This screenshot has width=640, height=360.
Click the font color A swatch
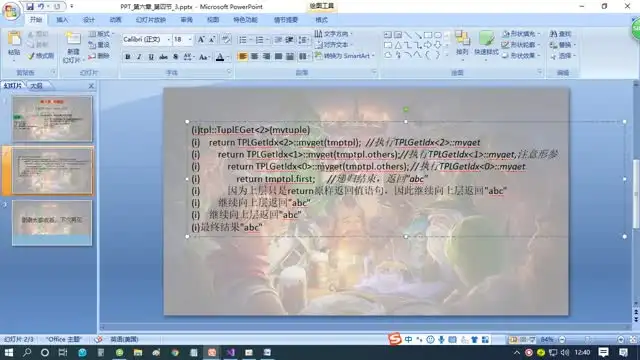click(220, 57)
